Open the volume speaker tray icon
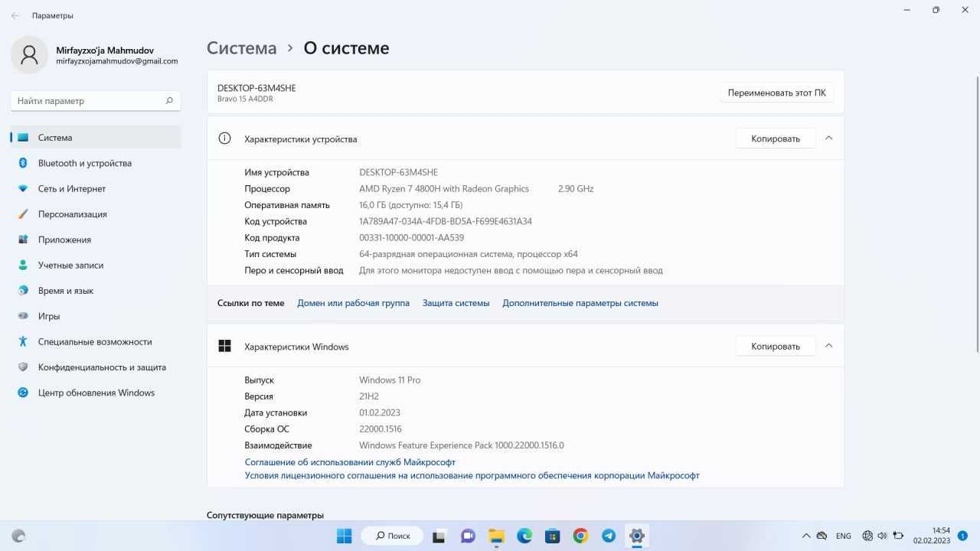The height and width of the screenshot is (551, 980). (882, 536)
